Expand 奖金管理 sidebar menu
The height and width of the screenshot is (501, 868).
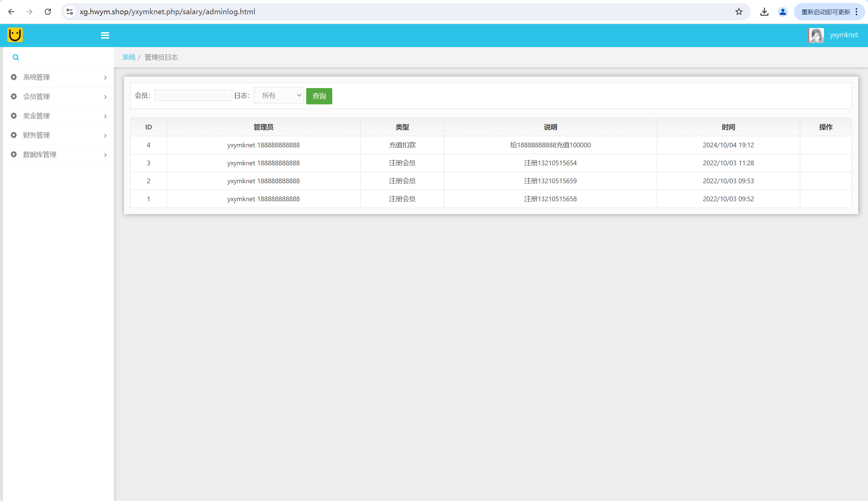click(x=58, y=116)
